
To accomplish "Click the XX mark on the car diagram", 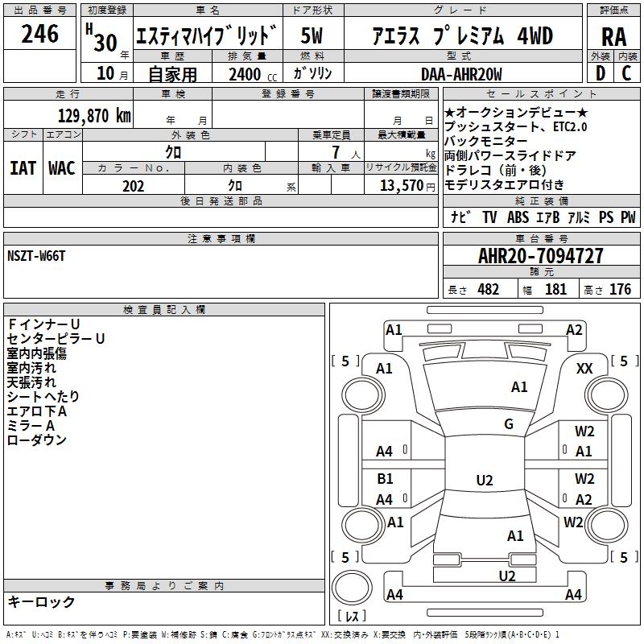I will (584, 368).
